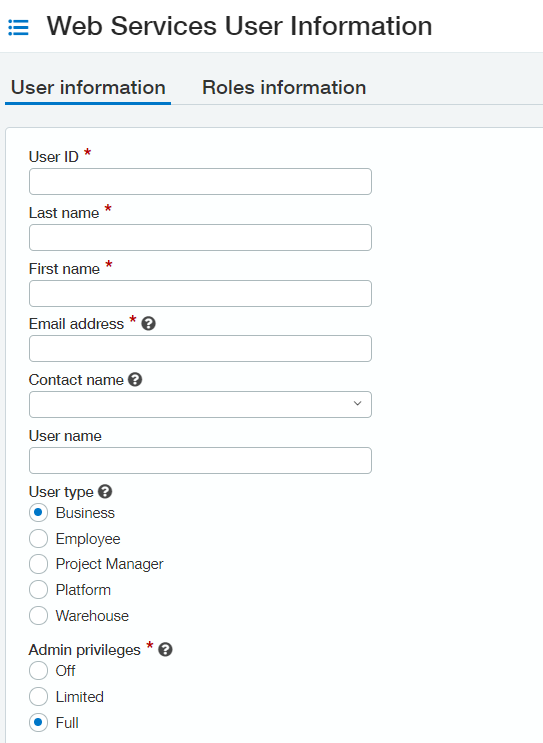Select the Business user type
This screenshot has width=543, height=743.
click(38, 513)
